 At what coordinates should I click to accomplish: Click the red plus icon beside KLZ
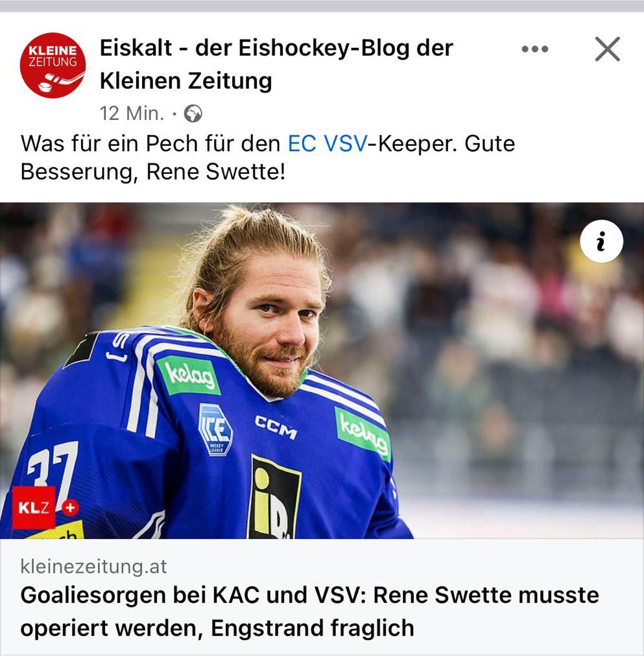point(70,507)
